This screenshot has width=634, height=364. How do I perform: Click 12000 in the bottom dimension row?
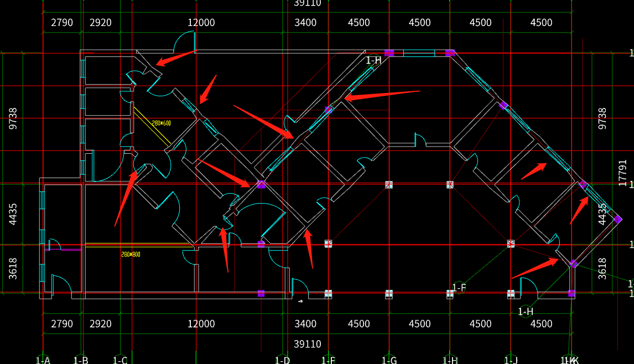pos(201,324)
